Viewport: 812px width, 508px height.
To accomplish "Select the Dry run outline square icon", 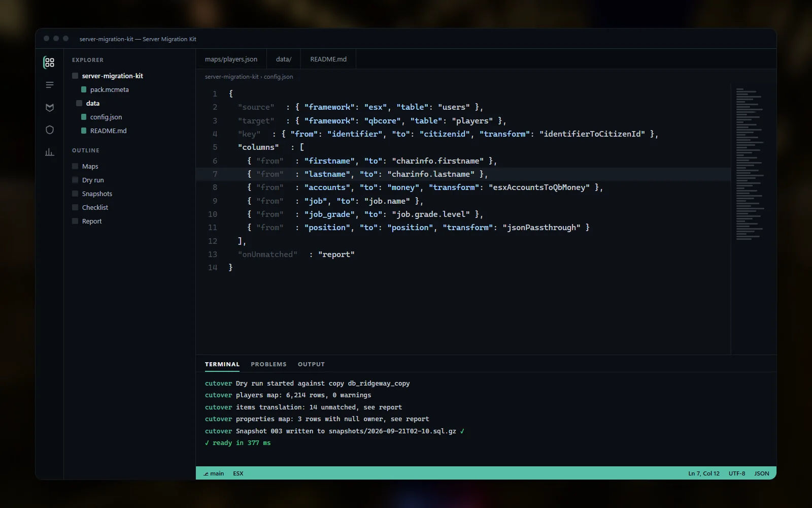I will 75,180.
